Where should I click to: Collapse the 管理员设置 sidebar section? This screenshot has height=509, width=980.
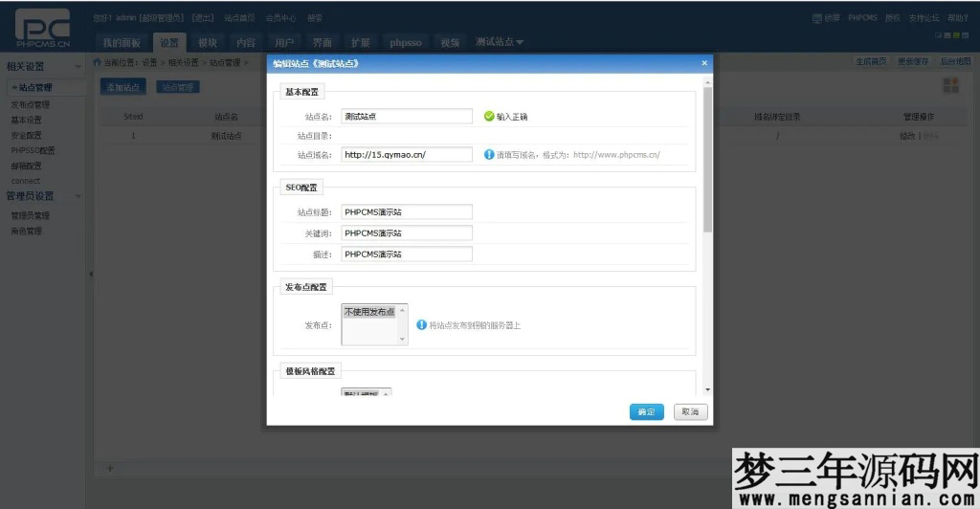click(78, 196)
